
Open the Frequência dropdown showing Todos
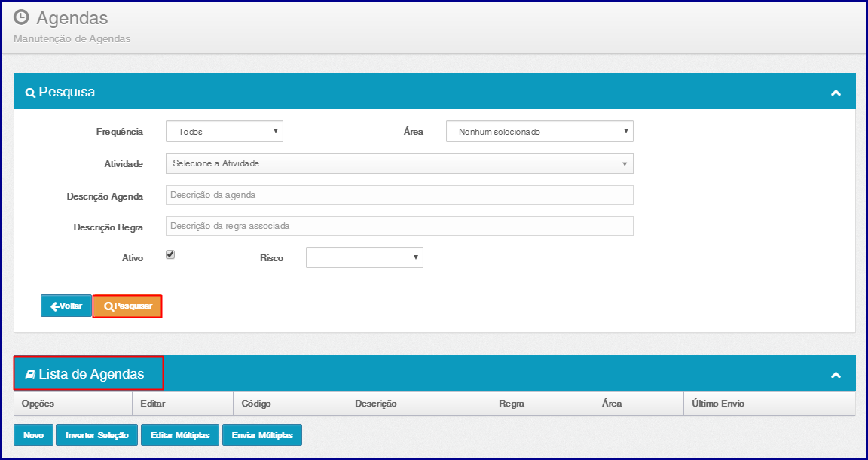coord(225,131)
